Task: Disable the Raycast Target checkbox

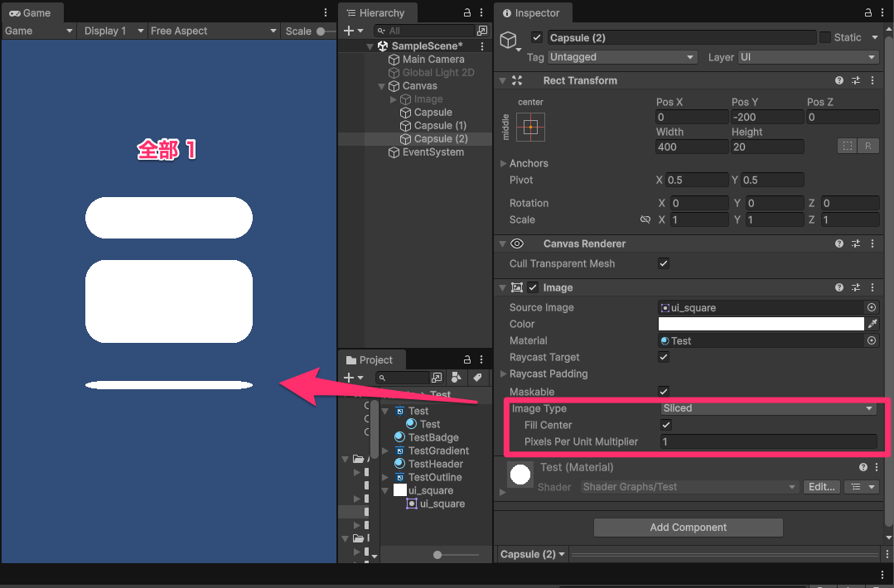Action: (x=664, y=357)
